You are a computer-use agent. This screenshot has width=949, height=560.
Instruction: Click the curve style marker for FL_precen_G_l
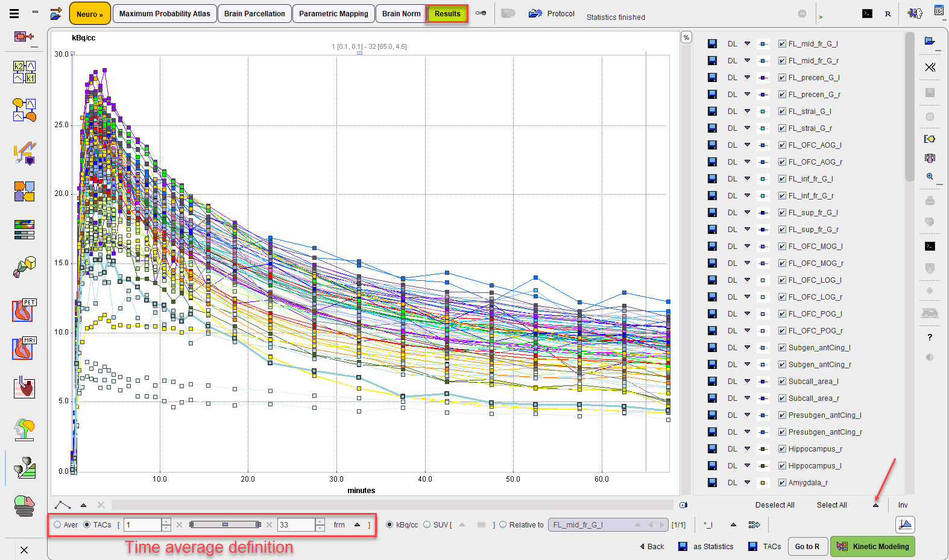763,77
